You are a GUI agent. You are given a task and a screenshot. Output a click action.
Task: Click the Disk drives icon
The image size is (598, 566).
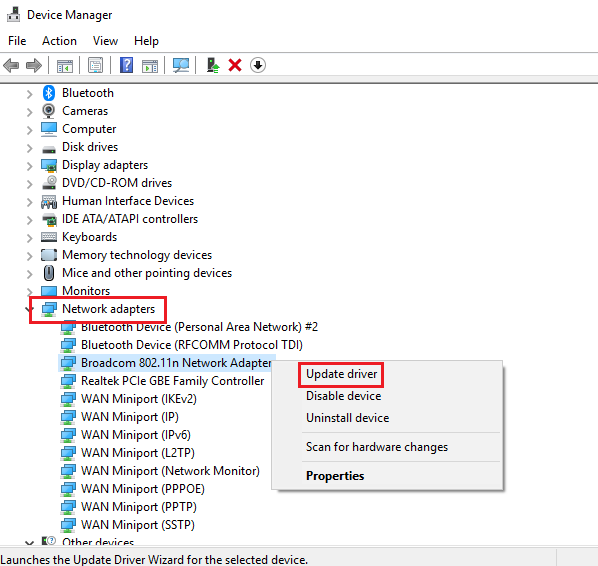click(49, 149)
